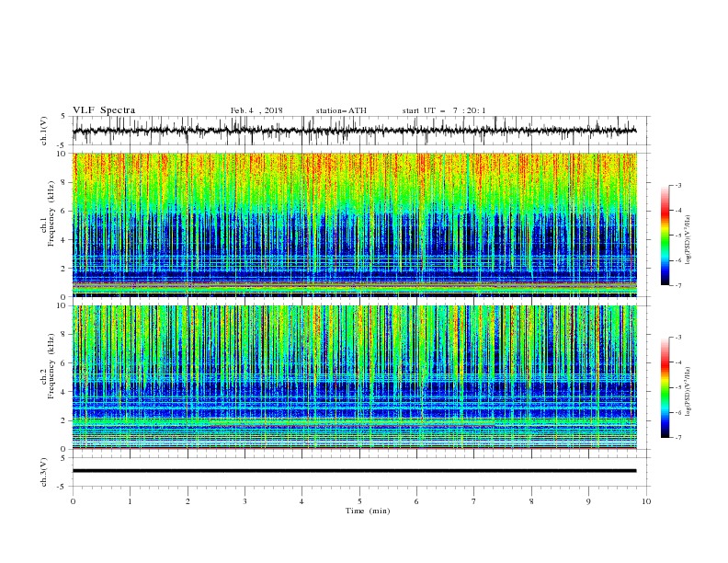Click the time axis tick label '0'
Viewport: 728px width, 563px height.
tap(73, 501)
